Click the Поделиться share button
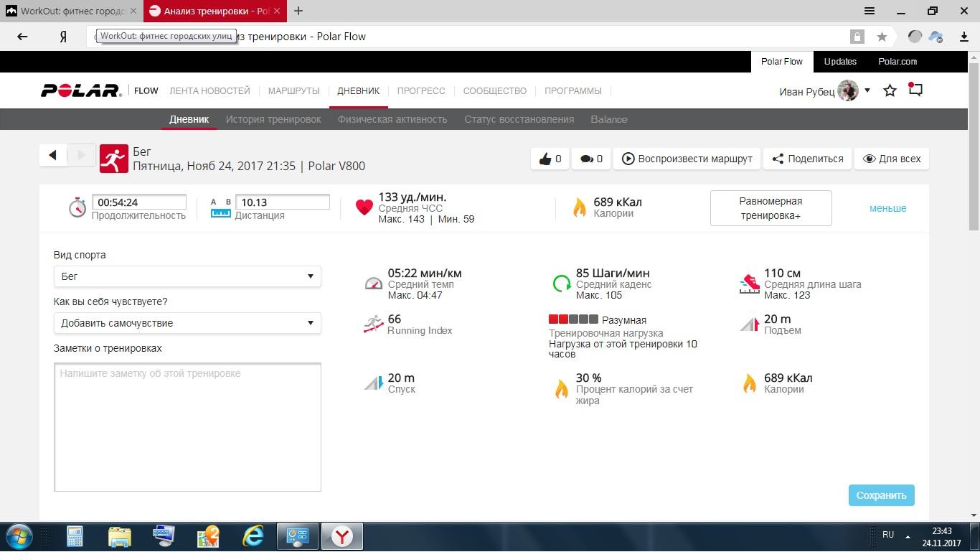Viewport: 980px width, 552px height. coord(807,159)
